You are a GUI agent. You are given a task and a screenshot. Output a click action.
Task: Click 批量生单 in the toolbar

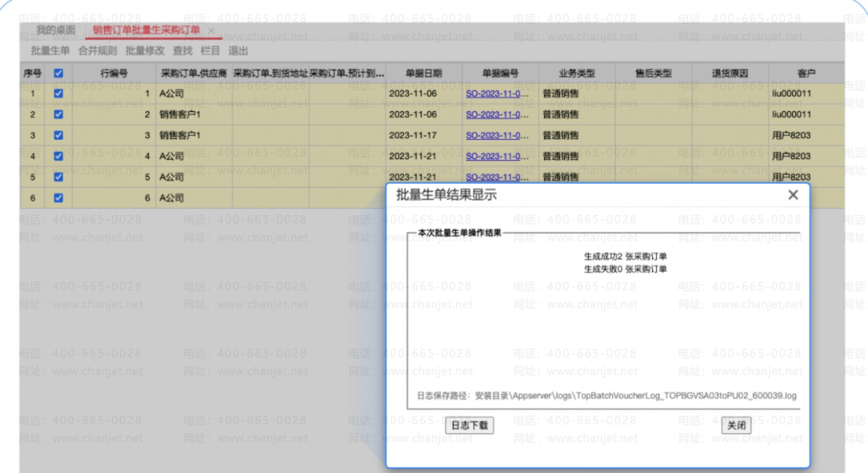50,51
